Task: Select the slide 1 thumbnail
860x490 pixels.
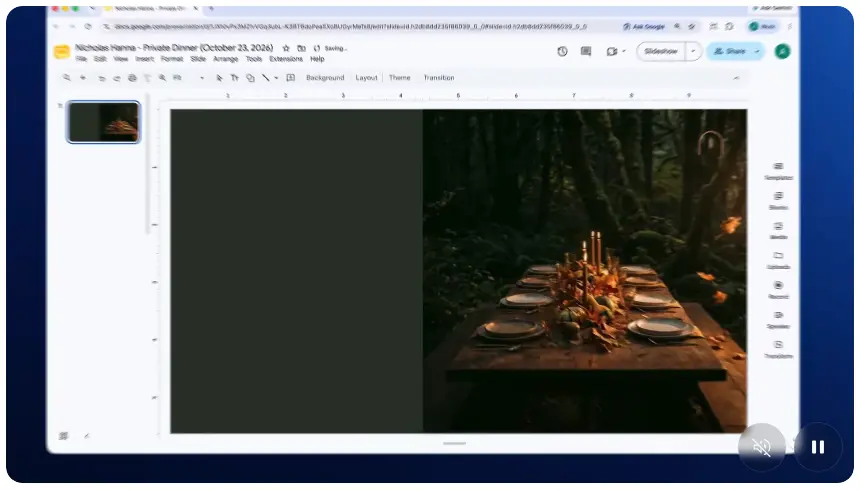Action: tap(103, 122)
